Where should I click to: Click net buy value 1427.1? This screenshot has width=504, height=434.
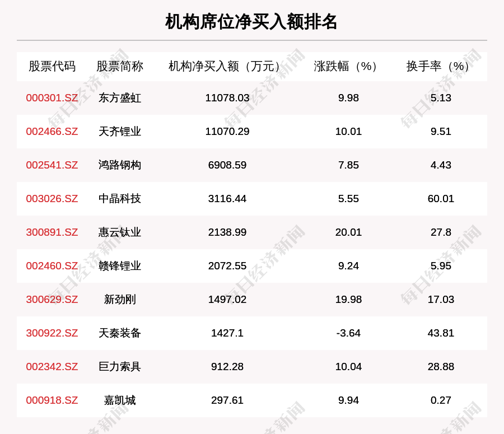pyautogui.click(x=227, y=333)
